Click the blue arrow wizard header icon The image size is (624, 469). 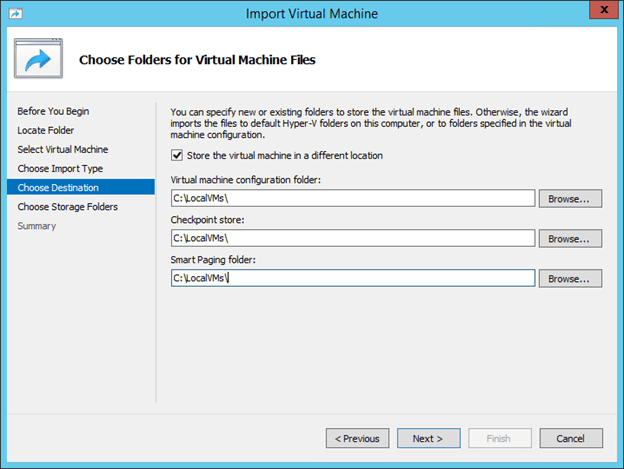39,59
